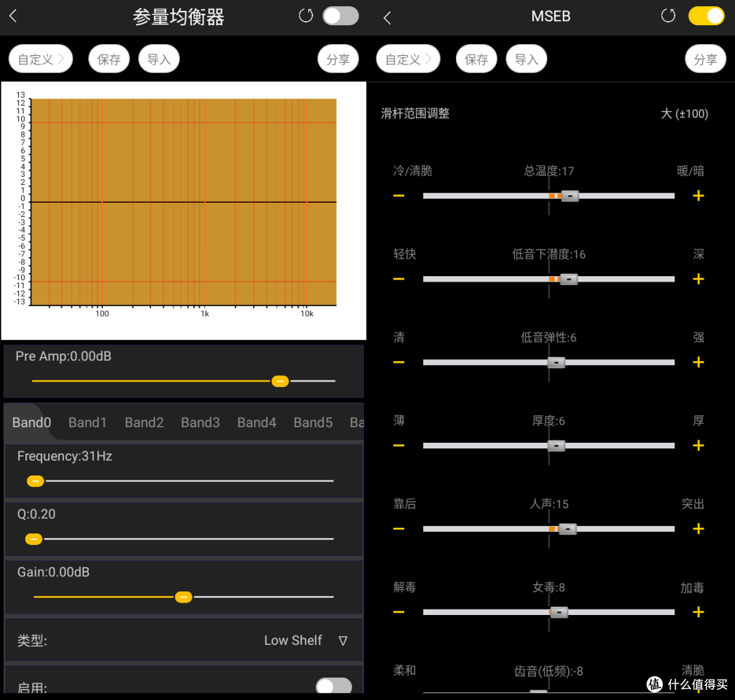The width and height of the screenshot is (735, 700).
Task: Select the Band5 tab
Action: coord(312,422)
